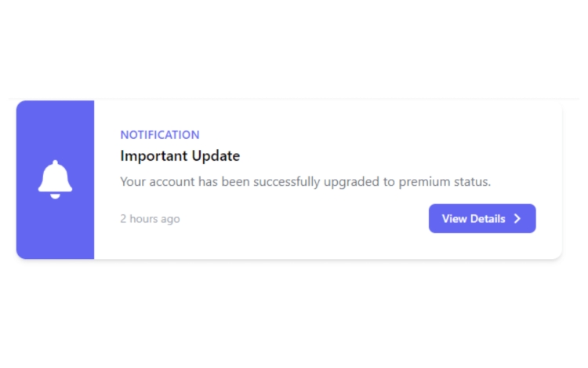Screen dimensions: 588x368
Task: Click the '2 hours ago' timestamp
Action: [150, 219]
